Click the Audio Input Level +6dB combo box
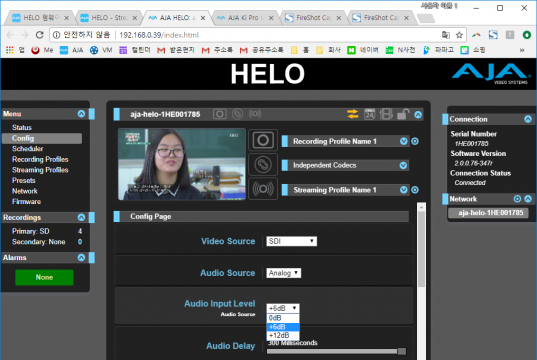Image resolution: width=537 pixels, height=360 pixels. [283, 308]
